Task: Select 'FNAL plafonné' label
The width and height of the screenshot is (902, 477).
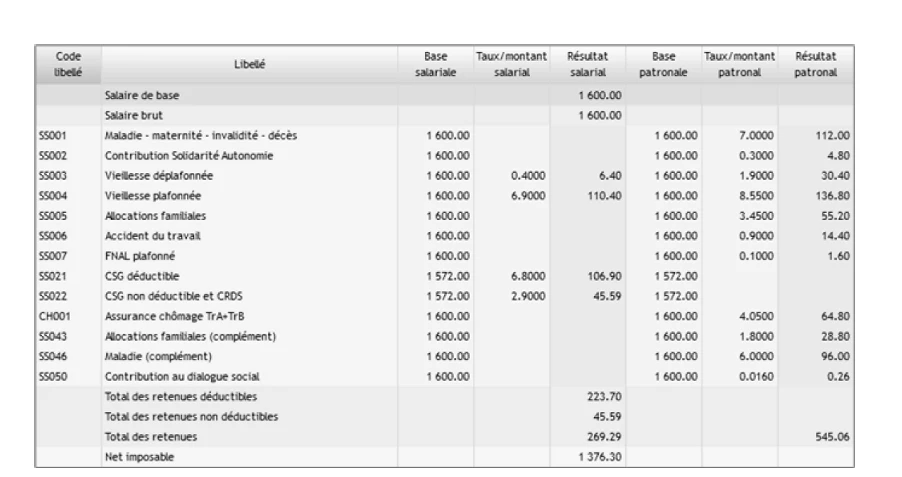Action: pos(140,257)
